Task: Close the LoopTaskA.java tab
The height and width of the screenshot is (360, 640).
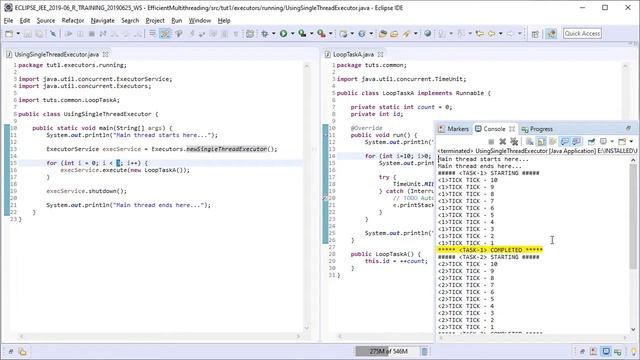Action: (x=380, y=54)
